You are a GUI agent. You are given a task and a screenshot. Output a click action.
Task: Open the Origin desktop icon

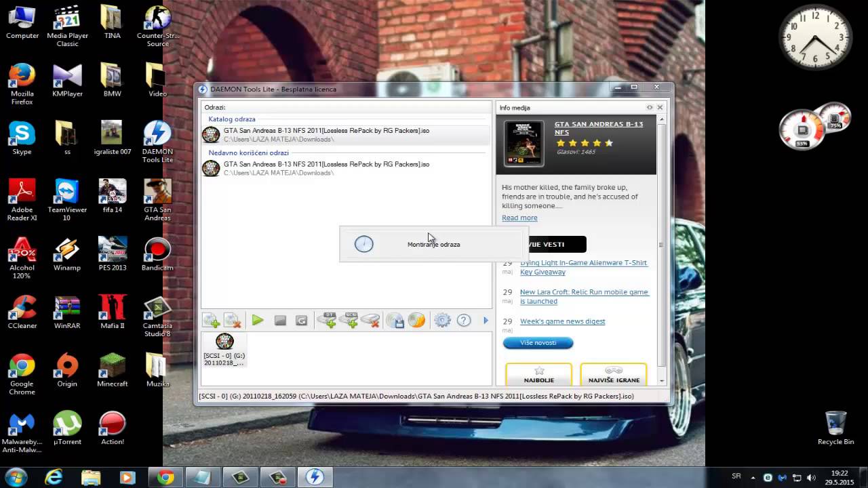pos(67,370)
